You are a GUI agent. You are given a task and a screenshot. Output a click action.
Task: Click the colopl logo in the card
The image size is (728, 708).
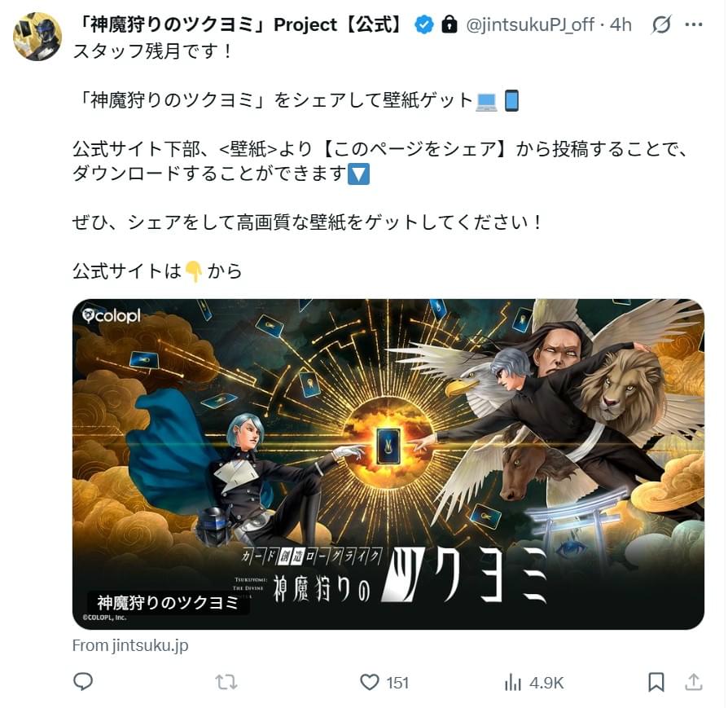coord(111,315)
